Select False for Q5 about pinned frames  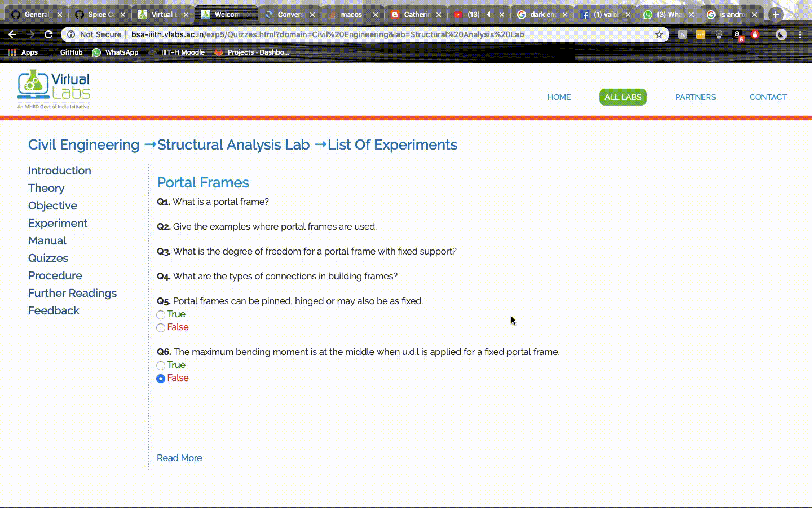click(161, 327)
